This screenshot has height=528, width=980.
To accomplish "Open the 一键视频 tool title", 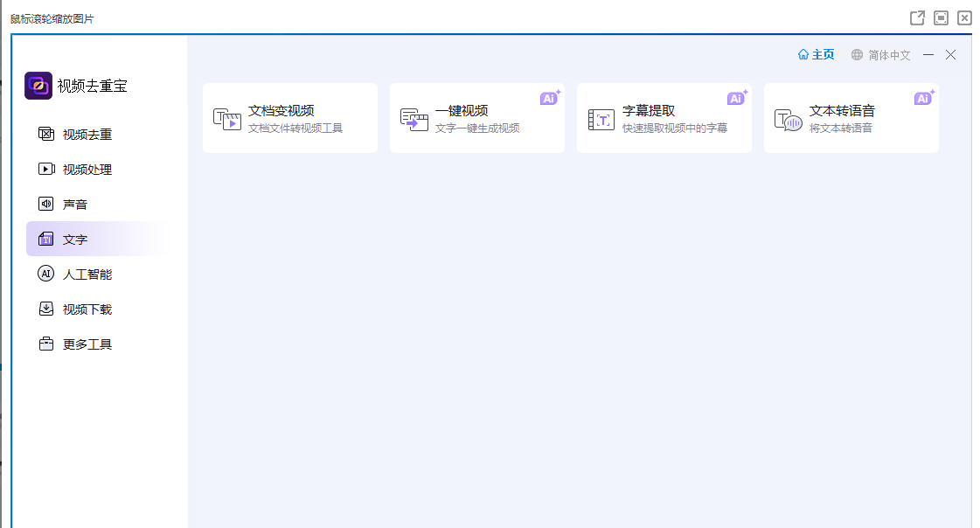I will click(462, 111).
